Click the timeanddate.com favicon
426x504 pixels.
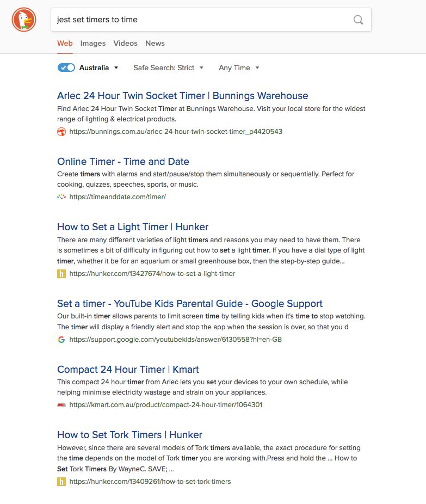(61, 196)
